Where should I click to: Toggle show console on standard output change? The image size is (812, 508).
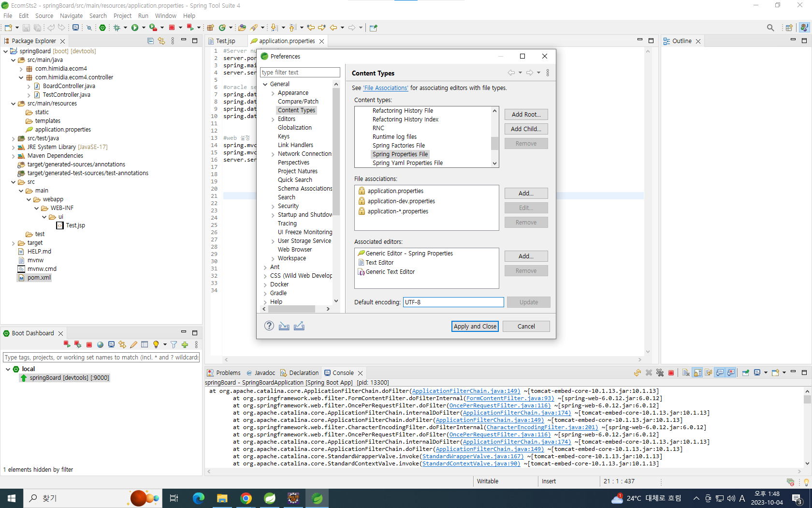click(720, 373)
